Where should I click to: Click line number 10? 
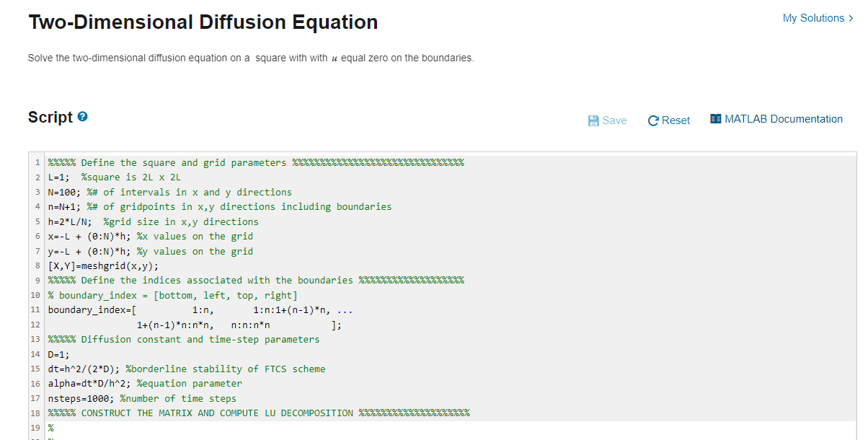click(x=35, y=295)
